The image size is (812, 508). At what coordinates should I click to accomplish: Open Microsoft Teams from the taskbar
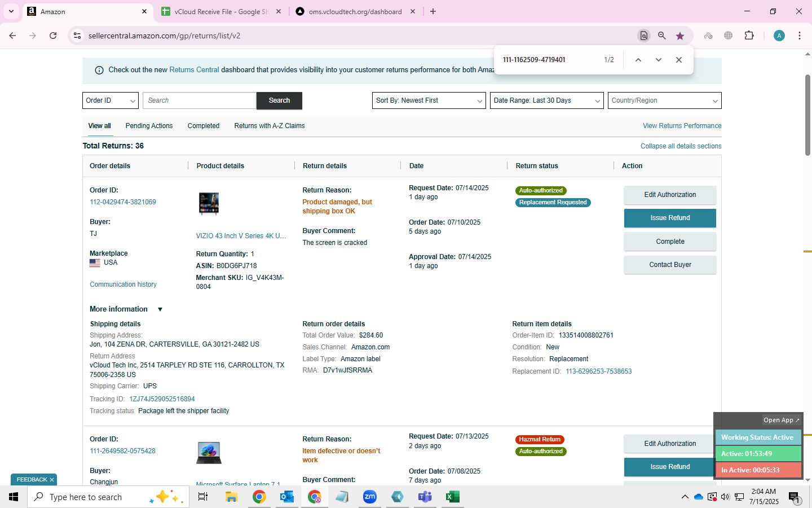(425, 497)
